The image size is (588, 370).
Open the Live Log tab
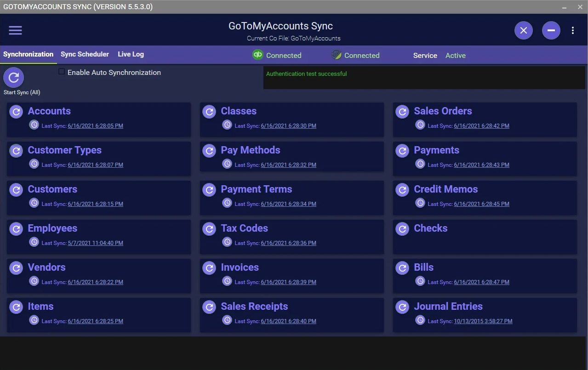(131, 54)
